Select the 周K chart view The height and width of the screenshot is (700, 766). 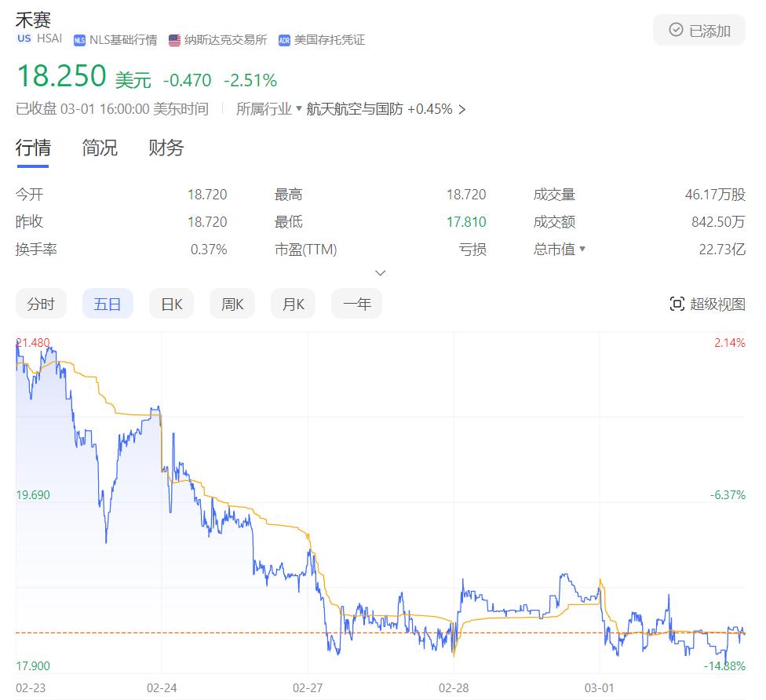point(232,303)
